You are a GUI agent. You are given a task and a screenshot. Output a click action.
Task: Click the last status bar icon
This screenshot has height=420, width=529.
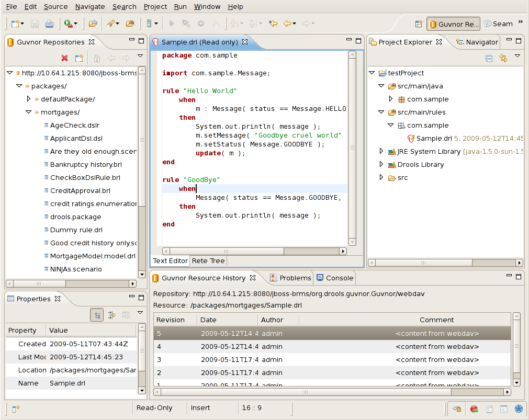519,409
